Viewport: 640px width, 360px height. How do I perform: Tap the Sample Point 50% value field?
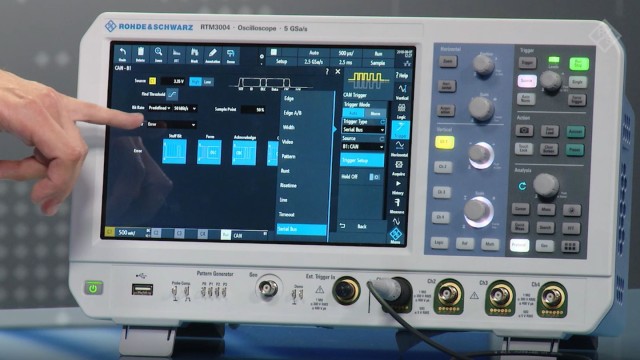(253, 109)
